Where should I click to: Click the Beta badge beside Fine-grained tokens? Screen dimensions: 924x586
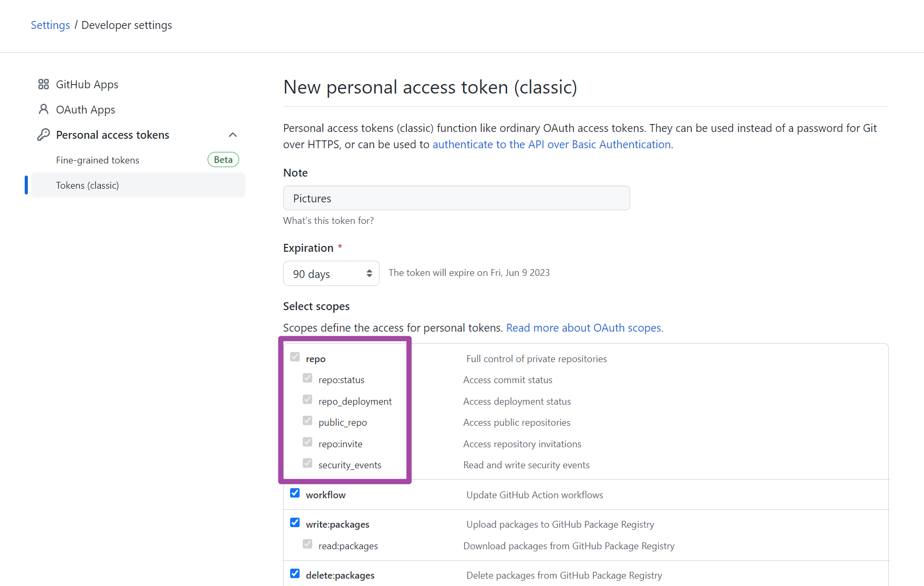(x=223, y=160)
